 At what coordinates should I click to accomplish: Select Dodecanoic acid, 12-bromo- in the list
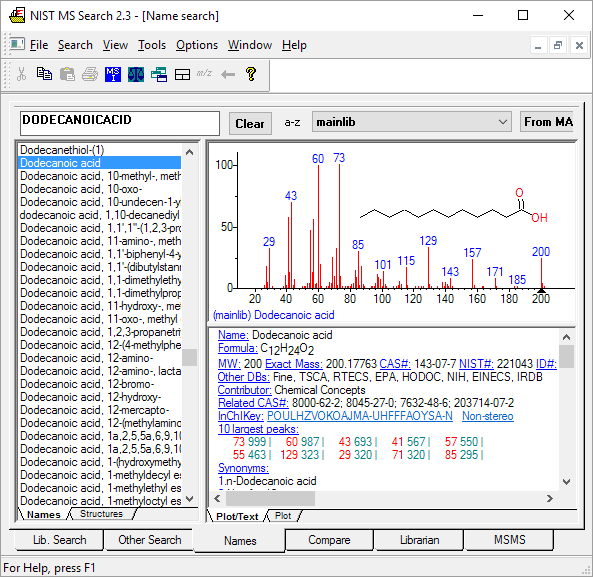pyautogui.click(x=100, y=384)
